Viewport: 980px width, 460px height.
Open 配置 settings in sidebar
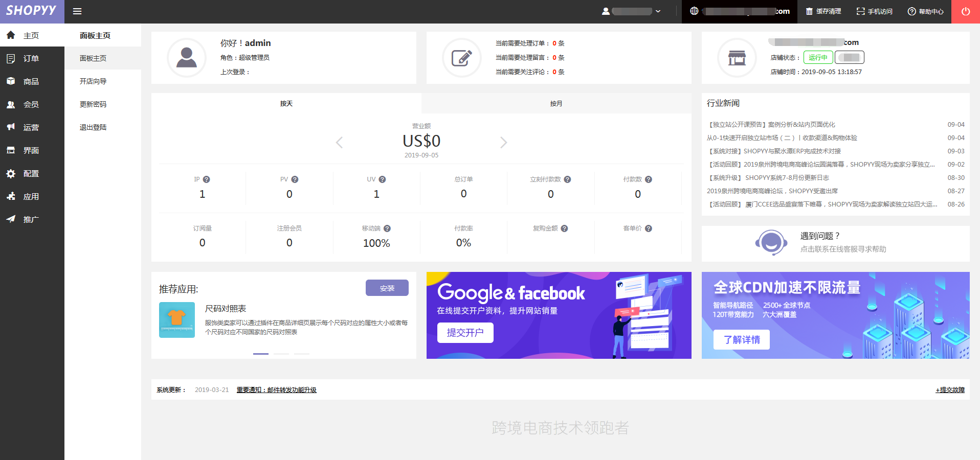pyautogui.click(x=32, y=173)
